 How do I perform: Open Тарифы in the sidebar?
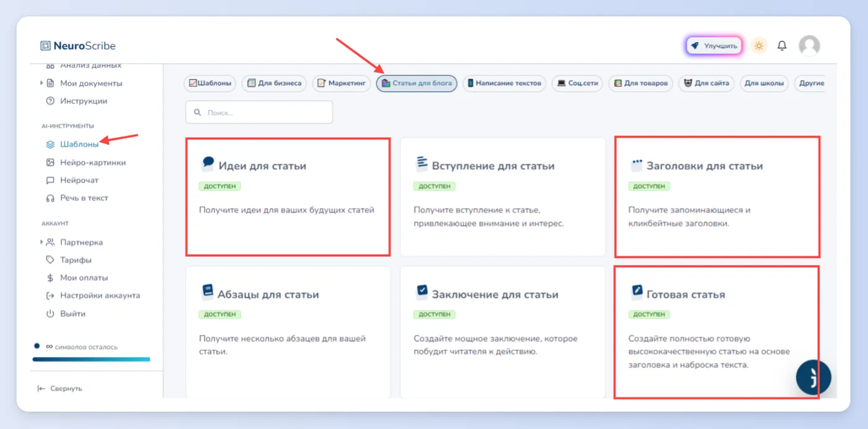tap(76, 260)
